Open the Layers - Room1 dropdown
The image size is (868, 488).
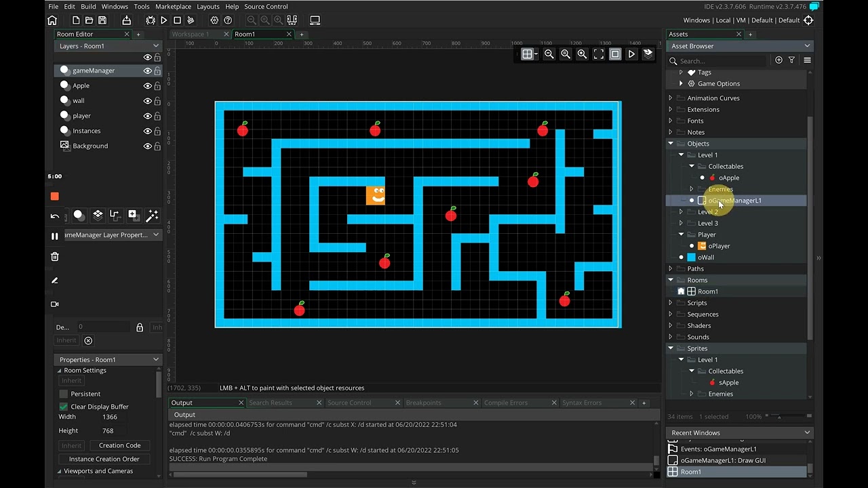108,46
